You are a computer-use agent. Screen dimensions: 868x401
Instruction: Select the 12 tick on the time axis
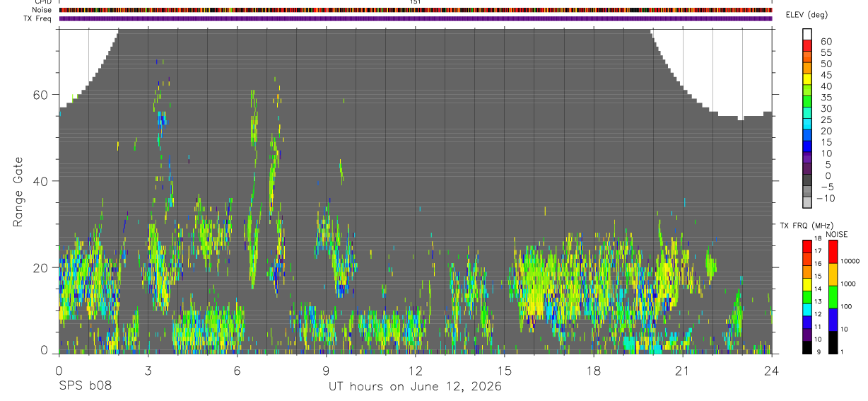(415, 371)
